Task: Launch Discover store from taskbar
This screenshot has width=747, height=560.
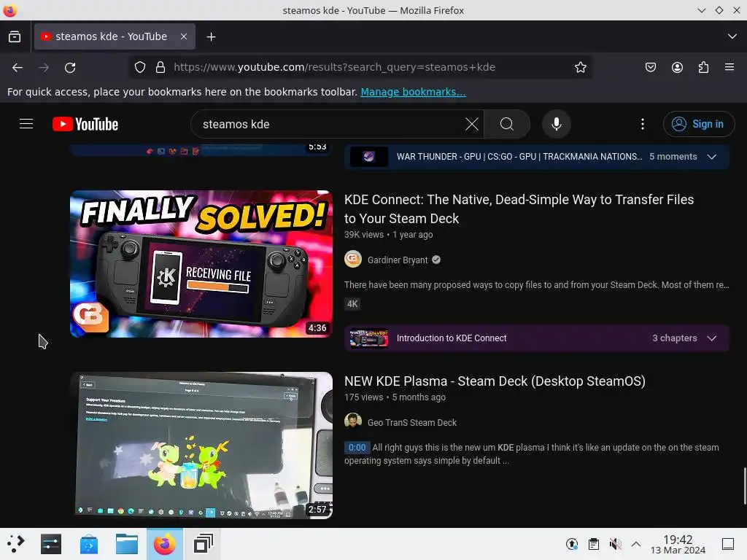Action: 89,544
